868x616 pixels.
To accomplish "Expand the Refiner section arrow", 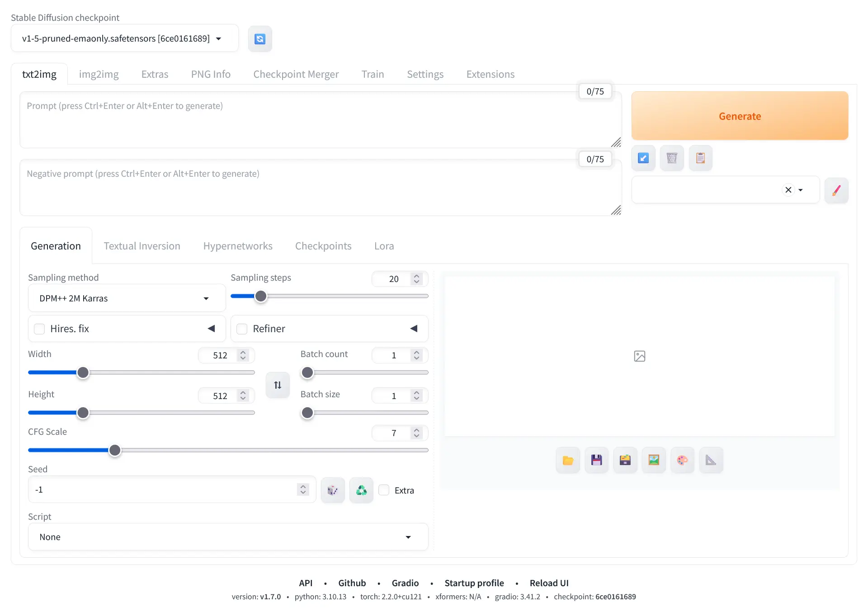I will 414,329.
